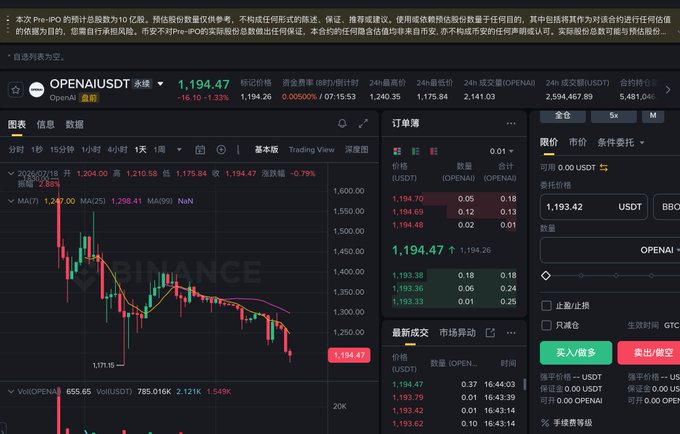Open the 0.01 price grouping dropdown
Viewport: 680px width, 434px height.
[x=501, y=151]
